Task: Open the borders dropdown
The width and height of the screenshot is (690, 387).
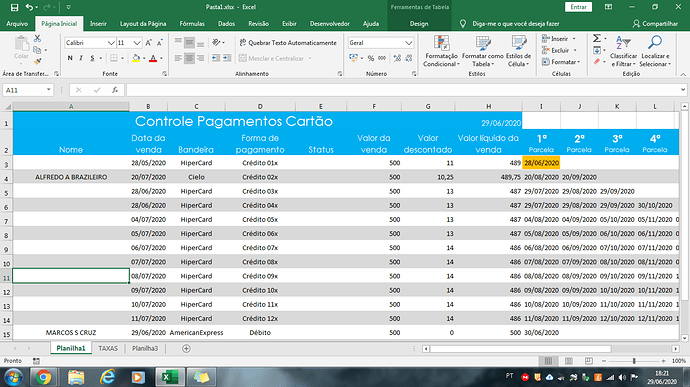Action: [x=122, y=58]
